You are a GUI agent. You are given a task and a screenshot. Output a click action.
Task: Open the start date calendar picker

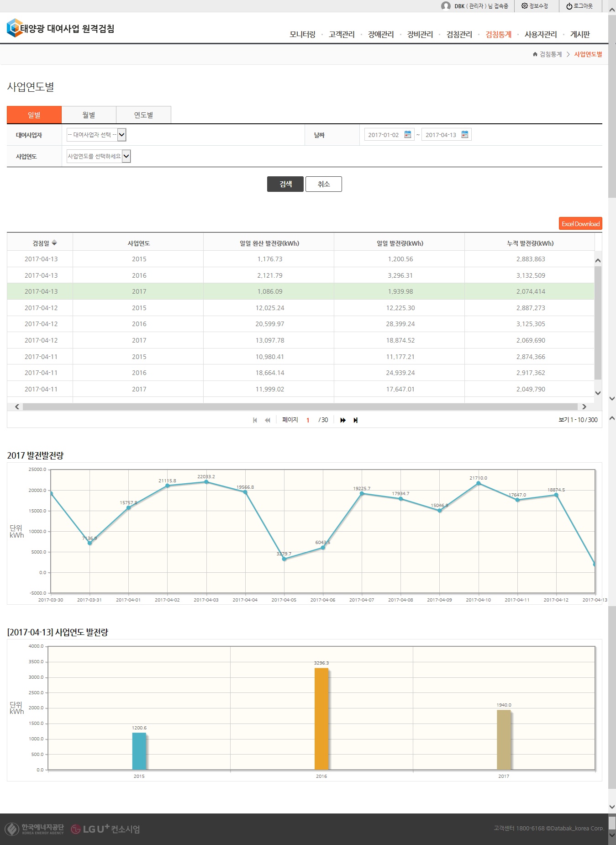coord(408,134)
